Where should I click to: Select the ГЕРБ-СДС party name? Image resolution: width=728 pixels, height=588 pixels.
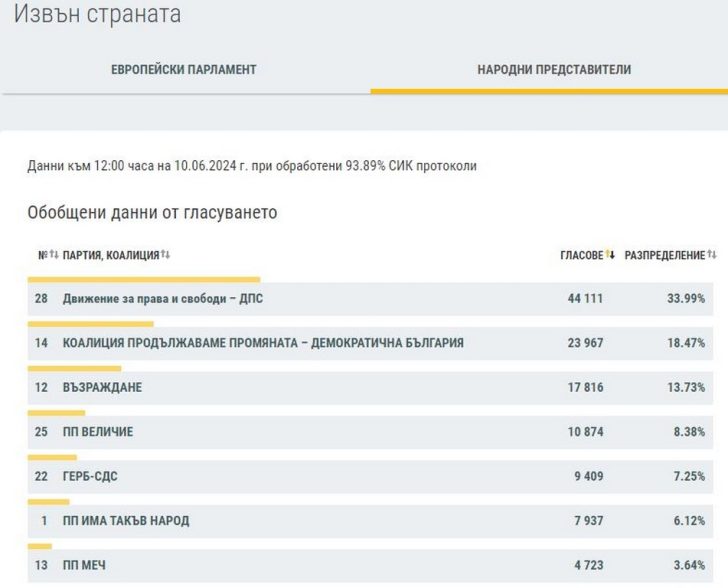[90, 476]
